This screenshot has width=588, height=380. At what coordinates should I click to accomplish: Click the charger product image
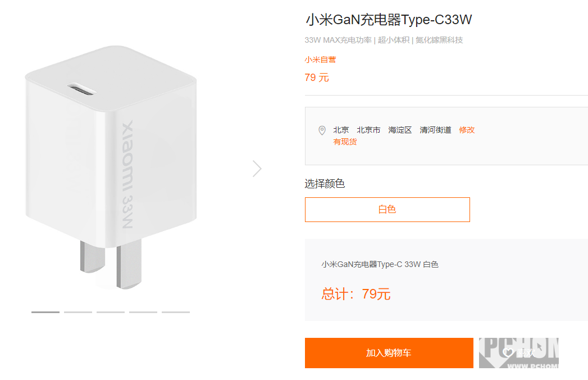(111, 168)
